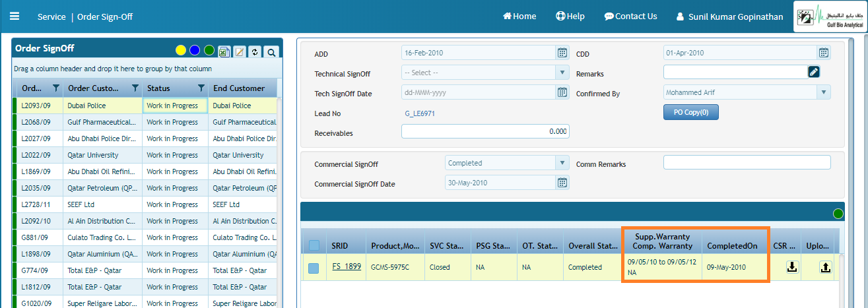868x308 pixels.
Task: Select order row L1869/09
Action: (145, 171)
